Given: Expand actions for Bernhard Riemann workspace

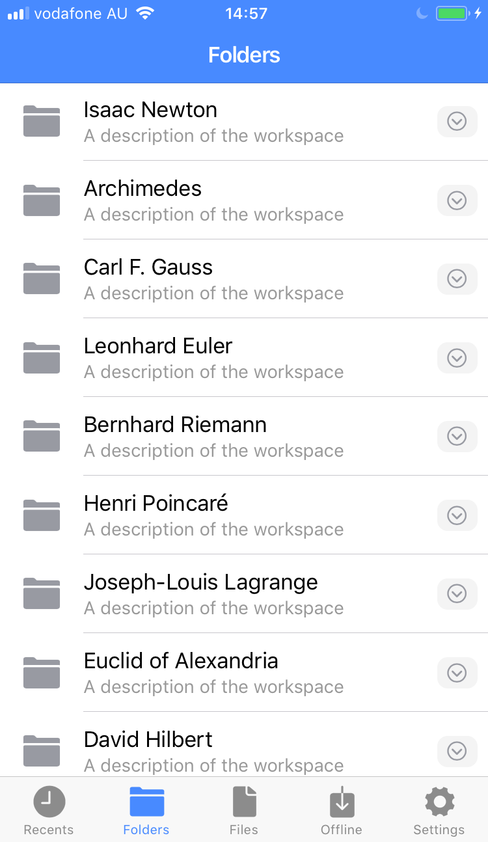Looking at the screenshot, I should 457,436.
